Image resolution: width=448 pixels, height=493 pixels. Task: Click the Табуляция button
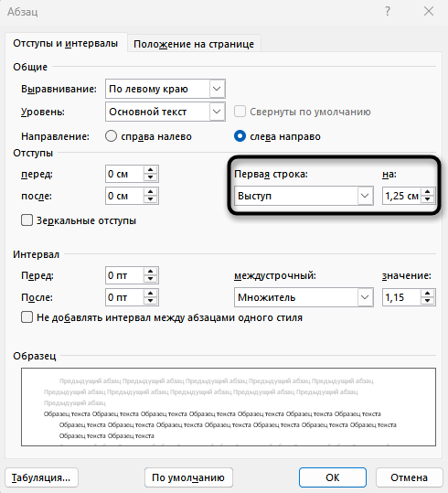click(x=41, y=477)
